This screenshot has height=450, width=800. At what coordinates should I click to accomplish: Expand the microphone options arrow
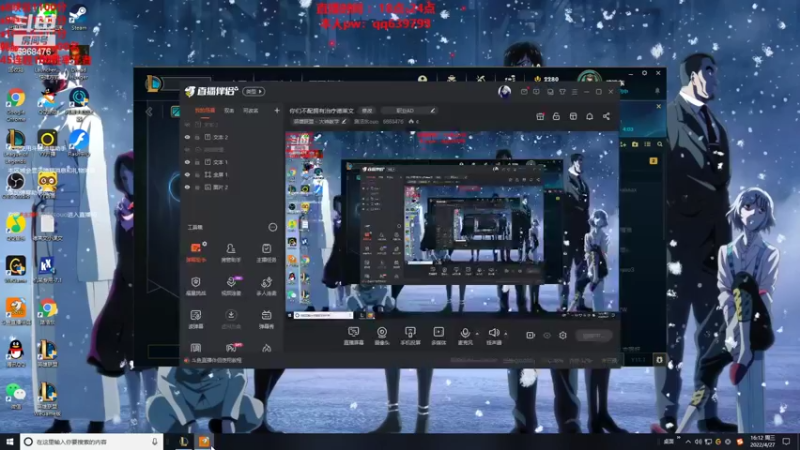(477, 334)
